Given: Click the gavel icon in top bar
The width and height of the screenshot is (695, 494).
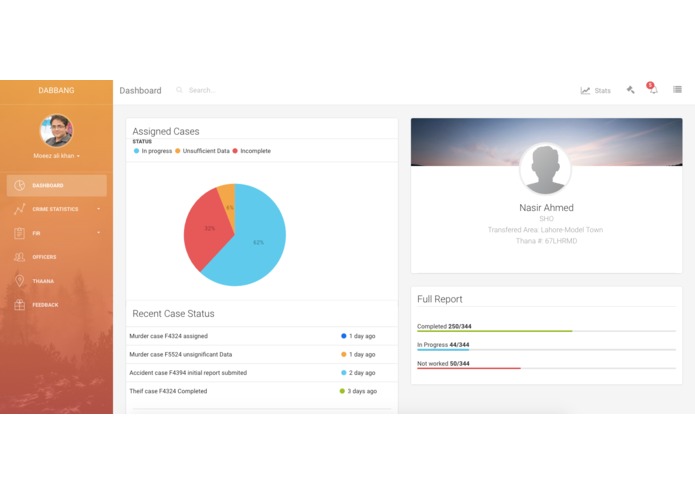Looking at the screenshot, I should (x=630, y=90).
